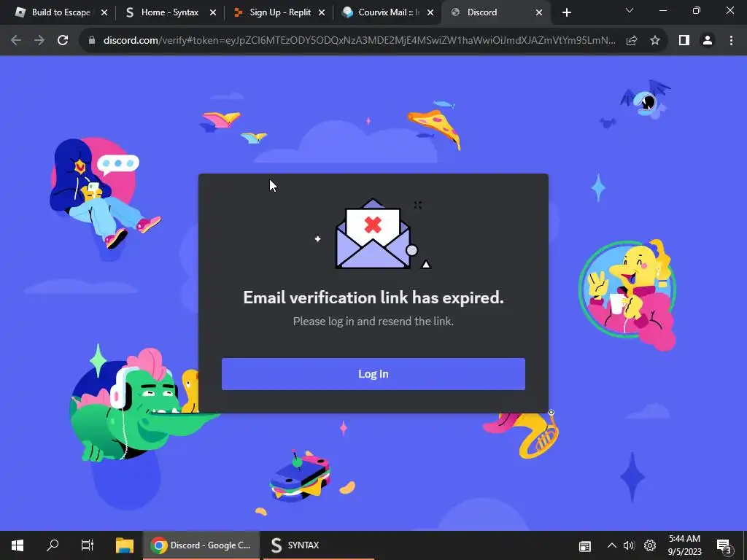747x560 pixels.
Task: Open the Chrome profile menu
Action: pyautogui.click(x=708, y=41)
